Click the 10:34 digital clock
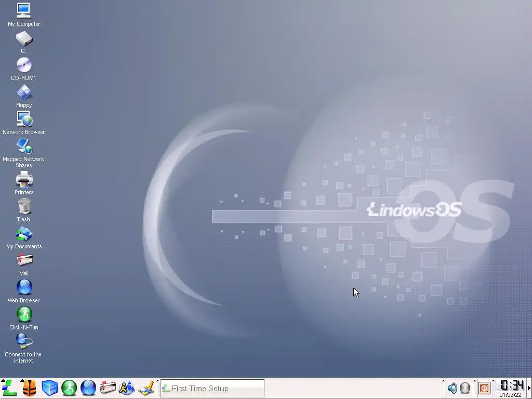The image size is (532, 399). pyautogui.click(x=512, y=385)
